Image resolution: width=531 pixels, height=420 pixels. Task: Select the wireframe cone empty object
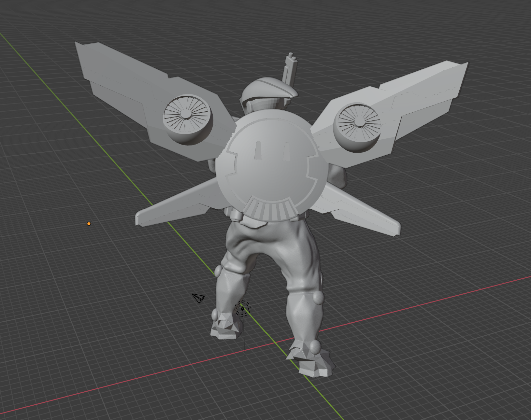tap(199, 298)
